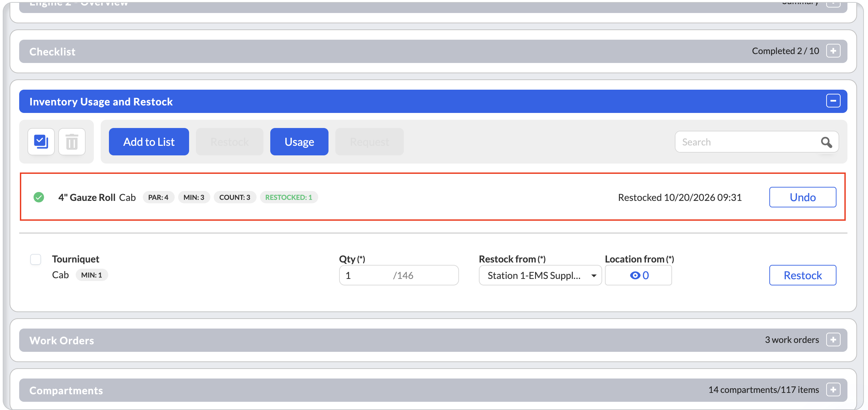Expand the Work Orders section
The image size is (868, 410).
[833, 340]
